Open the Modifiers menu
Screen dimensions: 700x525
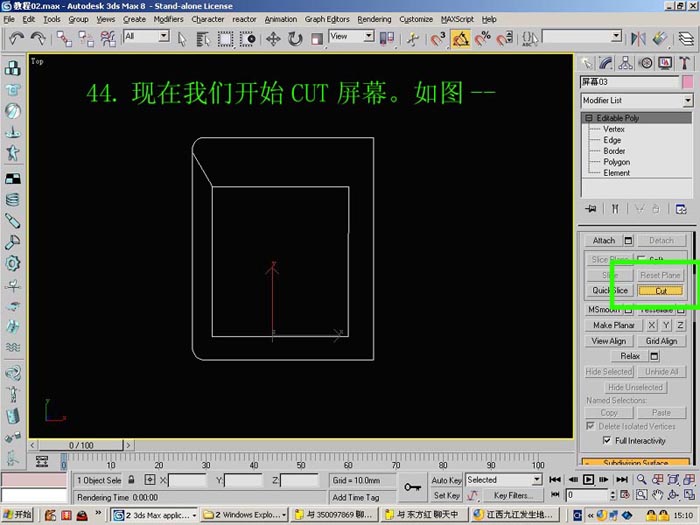coord(168,19)
